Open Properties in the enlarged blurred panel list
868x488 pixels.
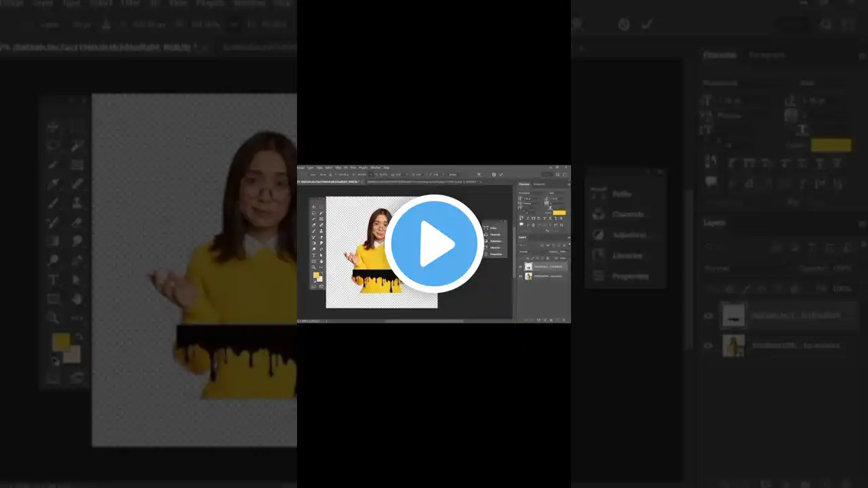tap(630, 276)
